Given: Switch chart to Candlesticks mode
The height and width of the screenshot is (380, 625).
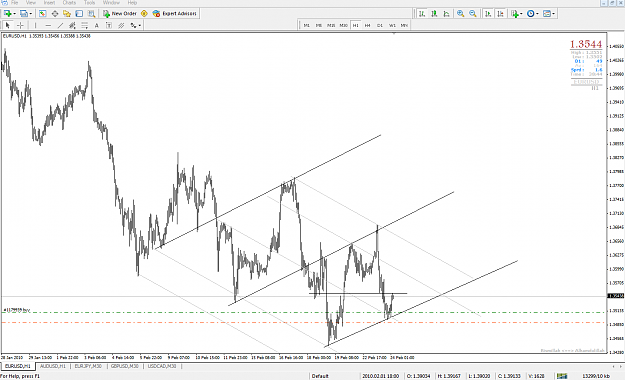Looking at the screenshot, I should coord(434,14).
